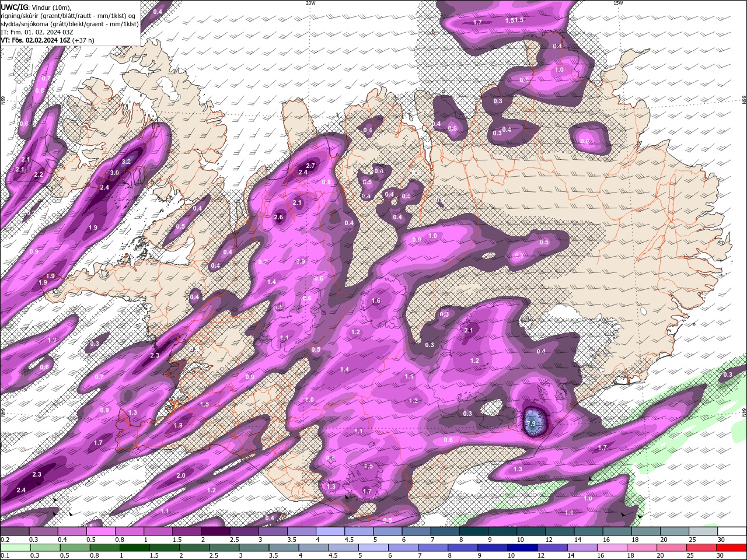Select the pale grey 25 swatch on snow scale
Viewport: 747px width, 560px height.
tap(703, 531)
